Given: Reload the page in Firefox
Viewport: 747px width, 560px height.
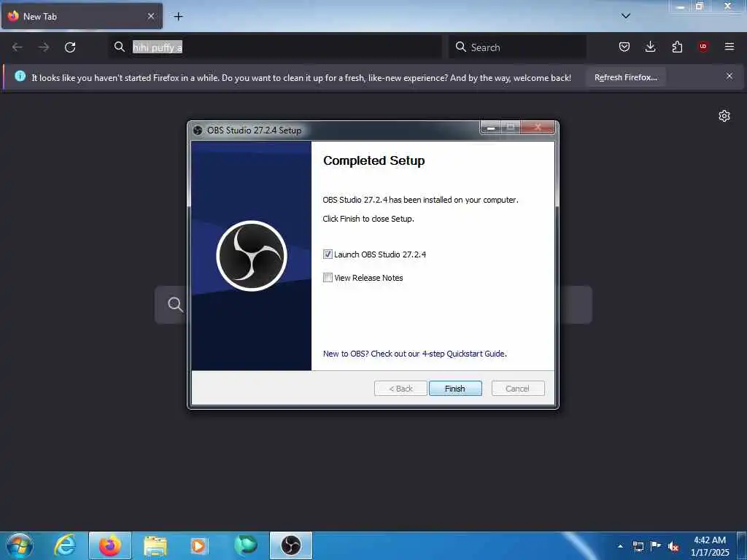Looking at the screenshot, I should [70, 47].
